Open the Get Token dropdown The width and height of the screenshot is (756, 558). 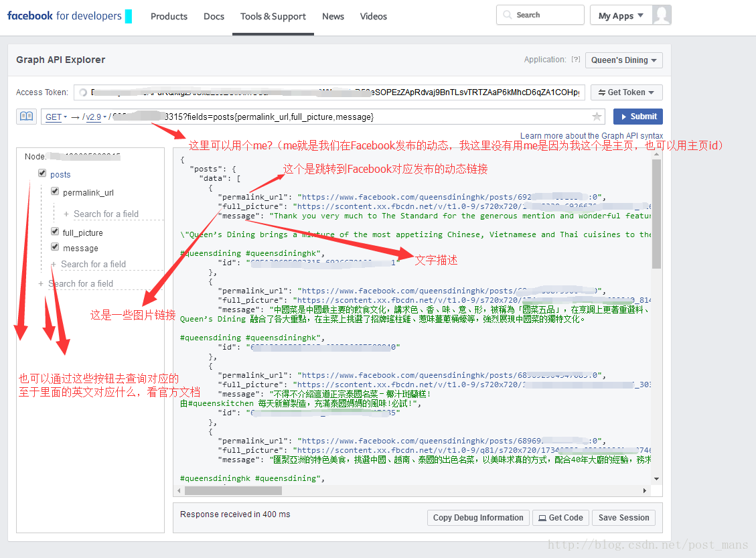(626, 92)
